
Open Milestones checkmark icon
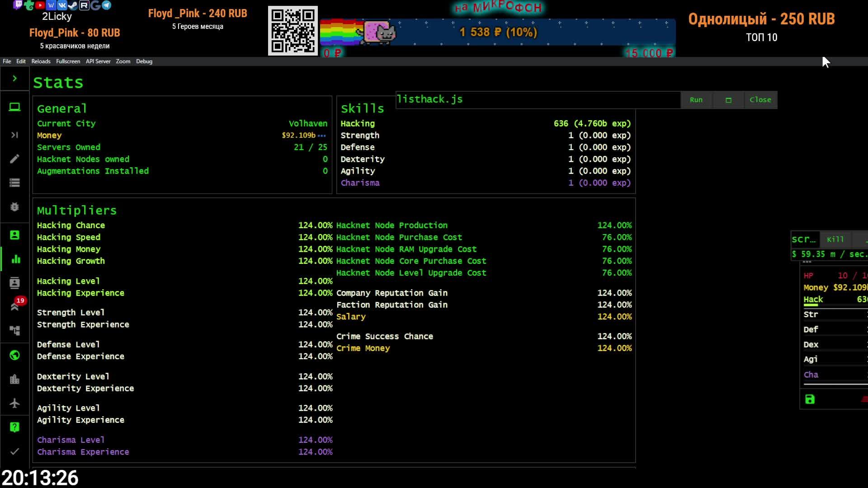click(x=14, y=451)
